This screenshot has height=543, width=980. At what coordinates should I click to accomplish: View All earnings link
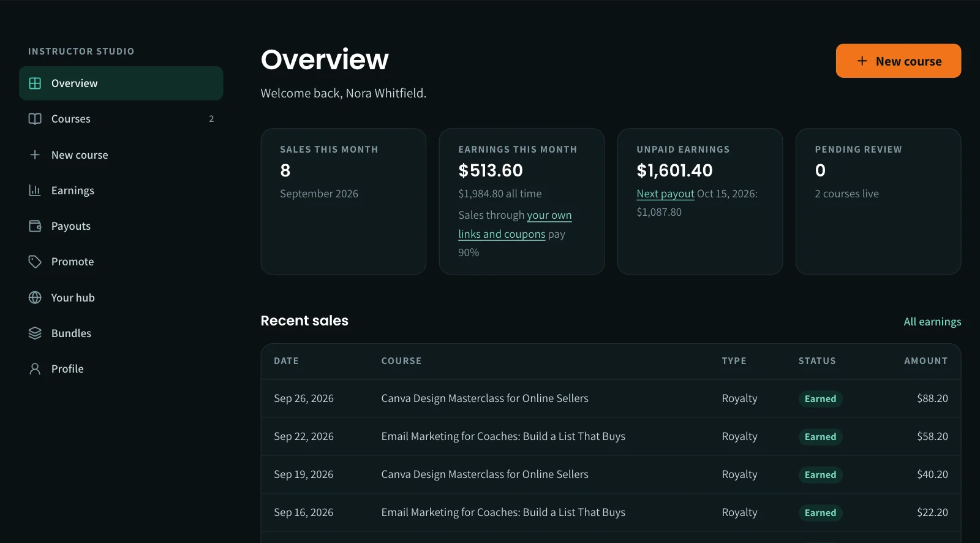coord(932,322)
